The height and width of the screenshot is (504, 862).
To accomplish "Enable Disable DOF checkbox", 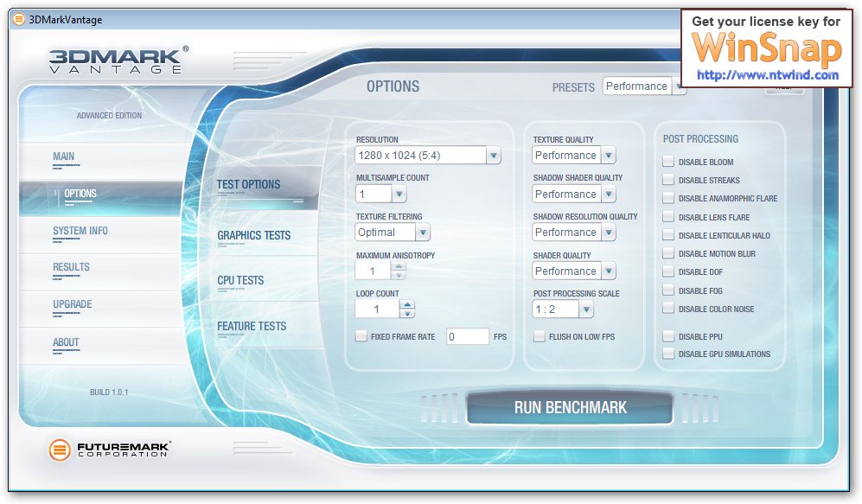I will (x=668, y=271).
